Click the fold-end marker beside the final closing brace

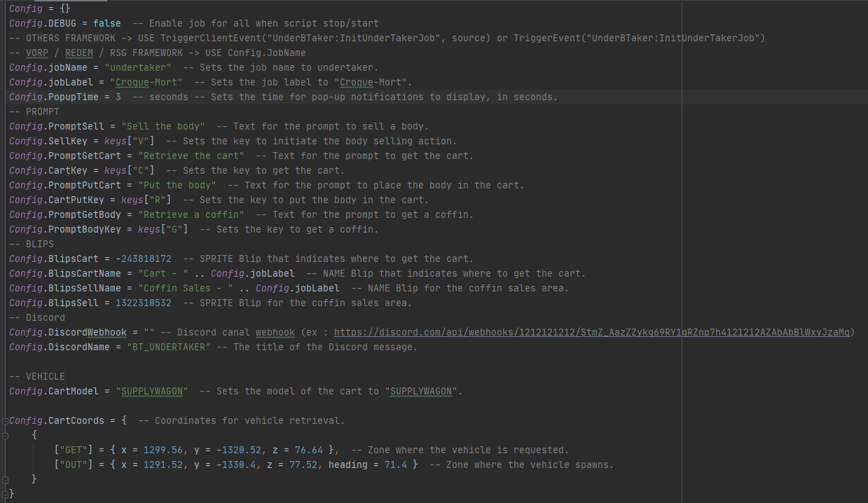(x=4, y=494)
